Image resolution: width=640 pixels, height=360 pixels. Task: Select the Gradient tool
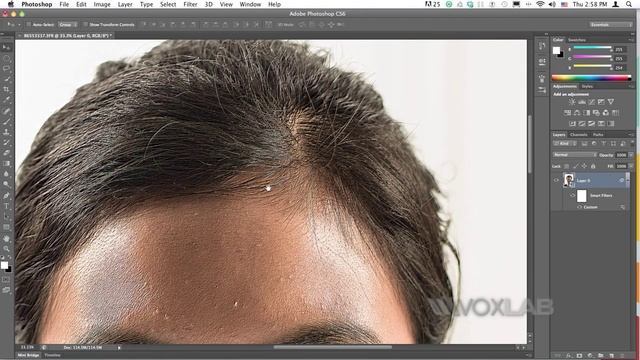coord(6,164)
